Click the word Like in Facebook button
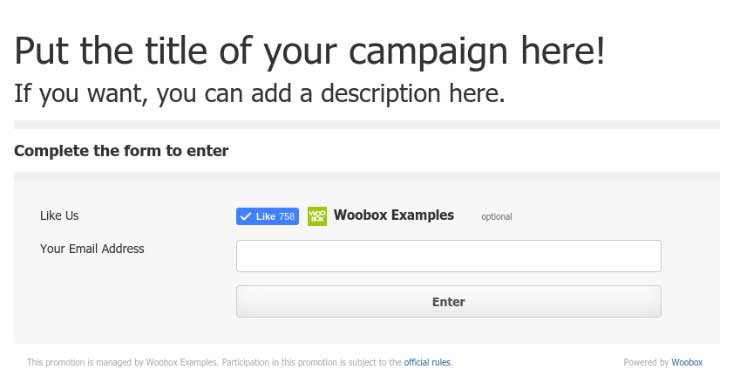 [265, 216]
